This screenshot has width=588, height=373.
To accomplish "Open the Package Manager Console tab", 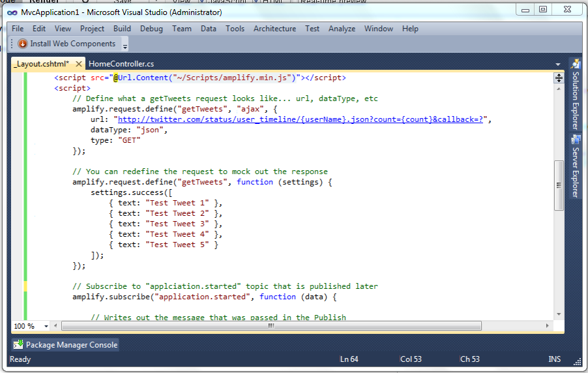I will 66,344.
